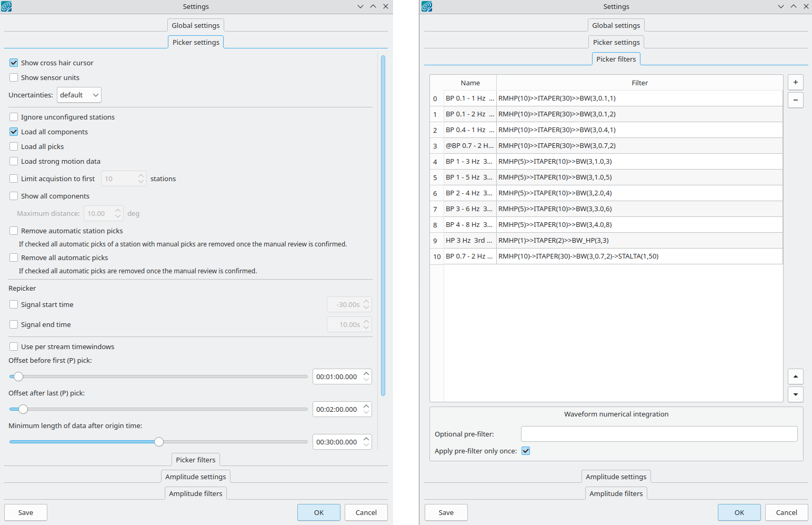Click the Offset after last pick slider handle
812x525 pixels.
coord(23,409)
